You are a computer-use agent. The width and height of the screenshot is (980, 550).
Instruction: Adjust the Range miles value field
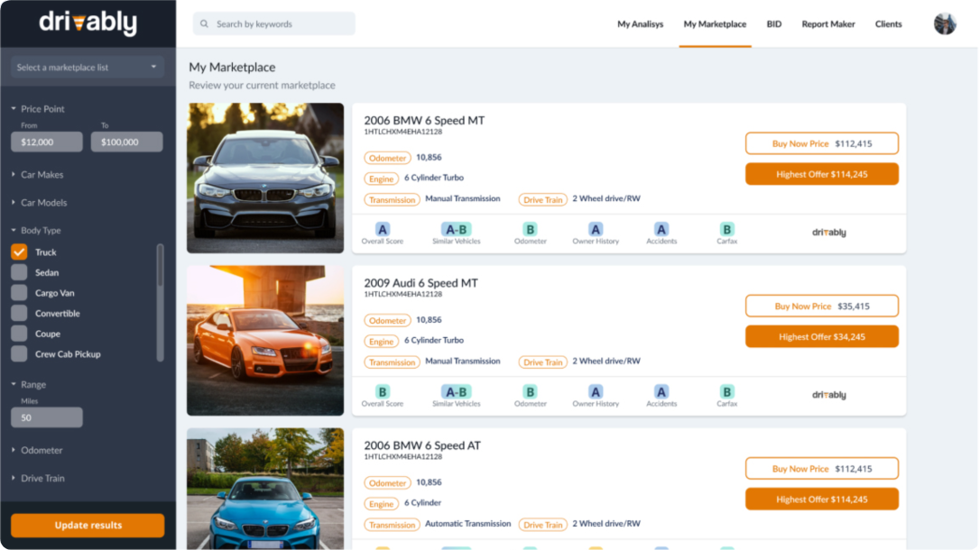click(x=46, y=417)
